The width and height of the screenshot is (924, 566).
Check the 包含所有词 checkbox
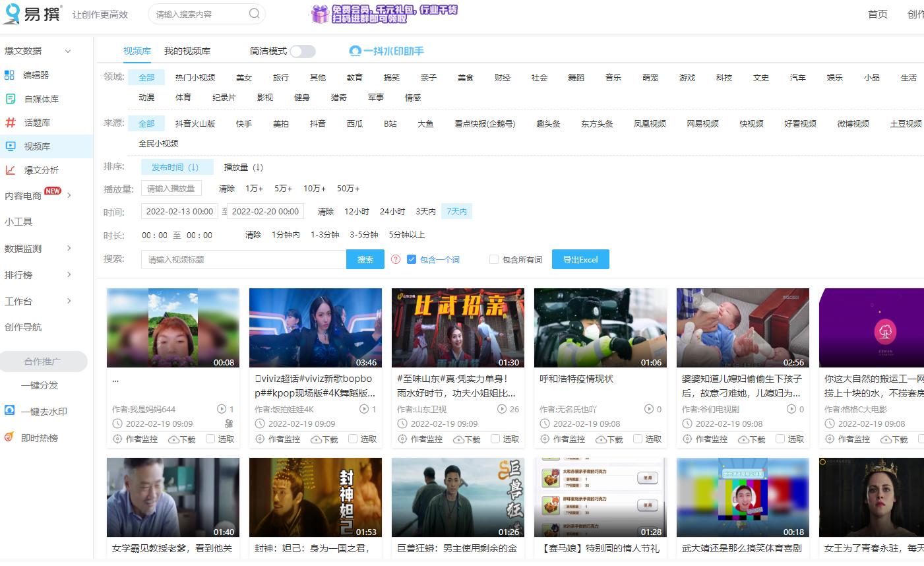click(x=493, y=259)
